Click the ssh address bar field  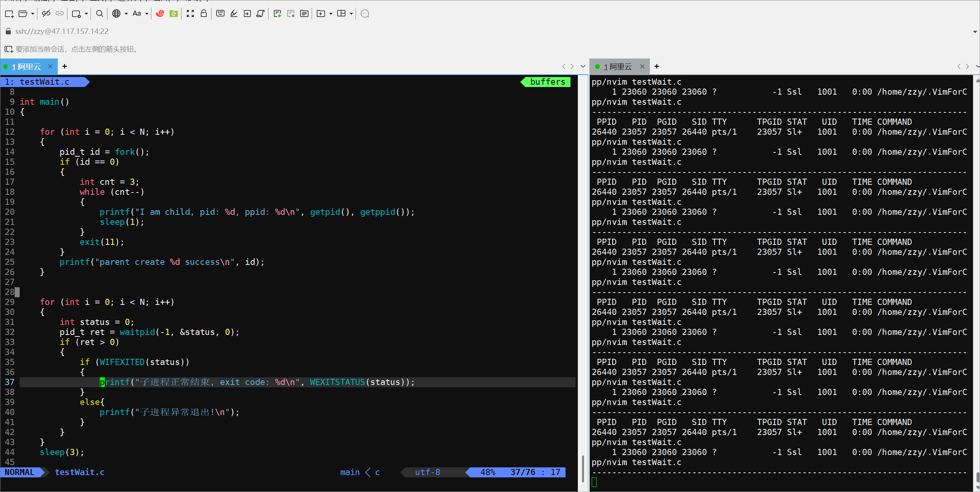tap(62, 31)
